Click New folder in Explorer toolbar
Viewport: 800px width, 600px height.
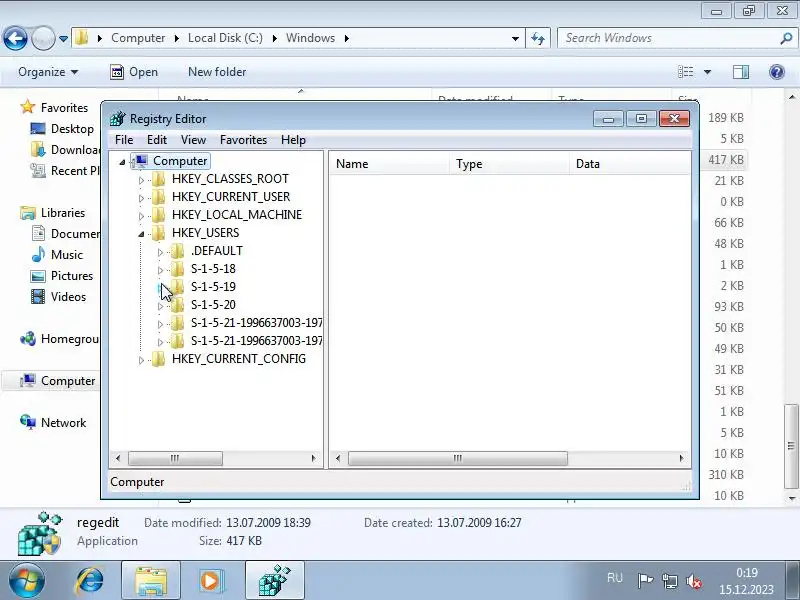click(x=217, y=72)
